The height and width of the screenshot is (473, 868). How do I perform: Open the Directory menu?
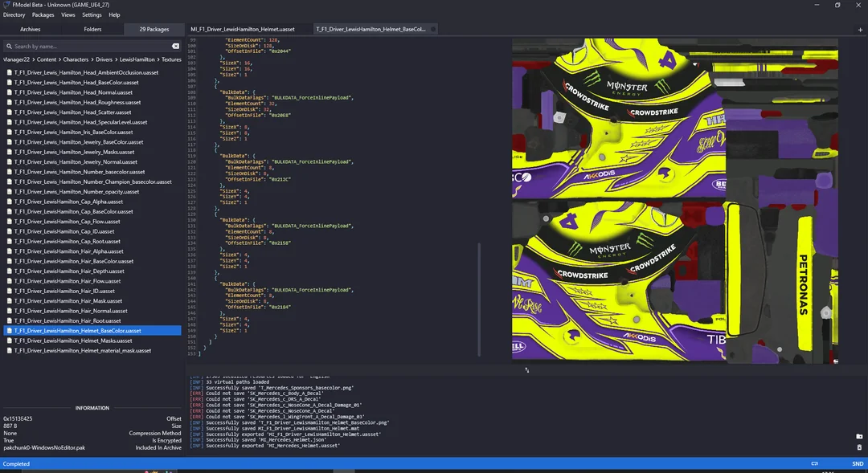[x=14, y=14]
